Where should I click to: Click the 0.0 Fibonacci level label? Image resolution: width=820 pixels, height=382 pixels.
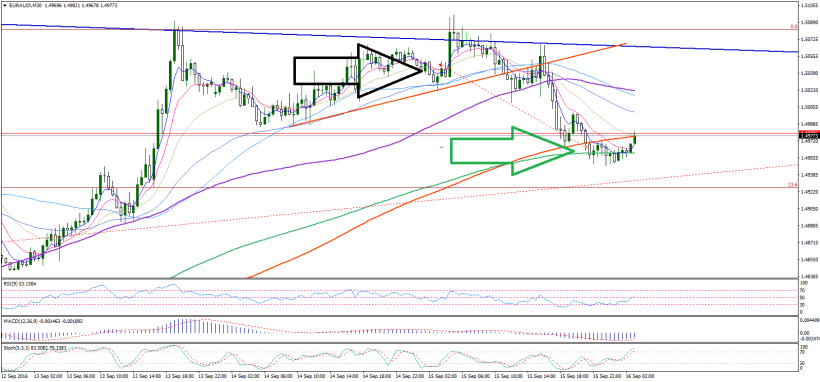click(x=793, y=26)
